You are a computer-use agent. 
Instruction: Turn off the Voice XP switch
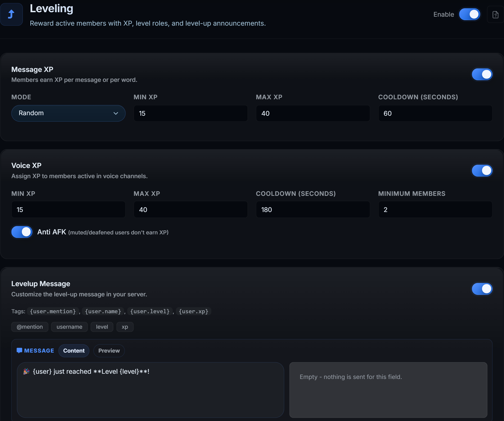[x=482, y=171]
